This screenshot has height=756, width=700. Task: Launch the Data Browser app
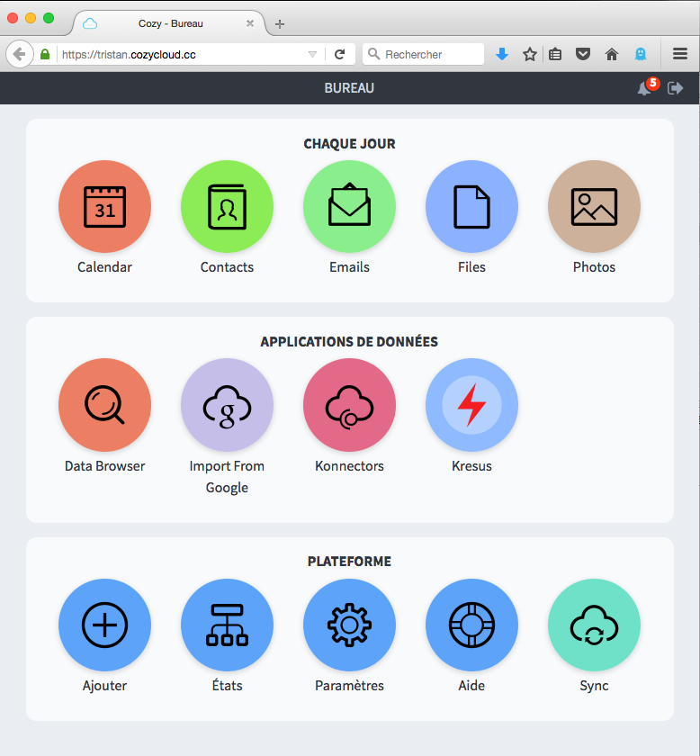coord(104,404)
